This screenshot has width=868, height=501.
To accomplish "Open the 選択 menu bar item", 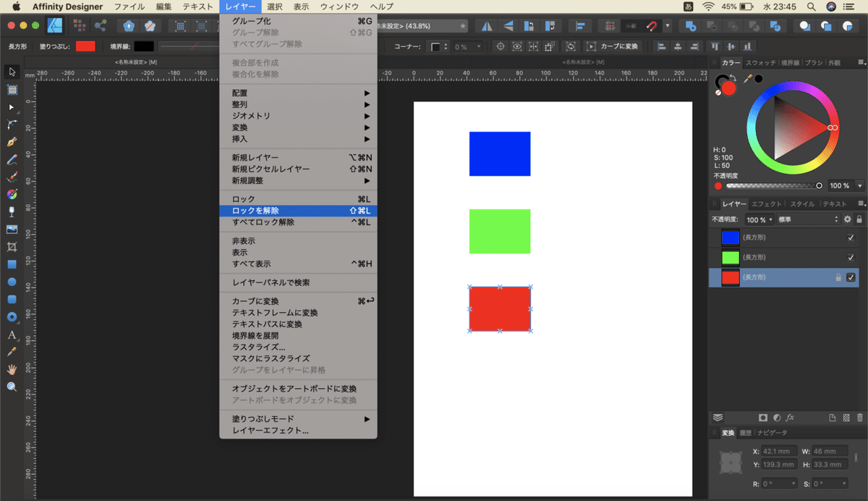I will point(274,6).
